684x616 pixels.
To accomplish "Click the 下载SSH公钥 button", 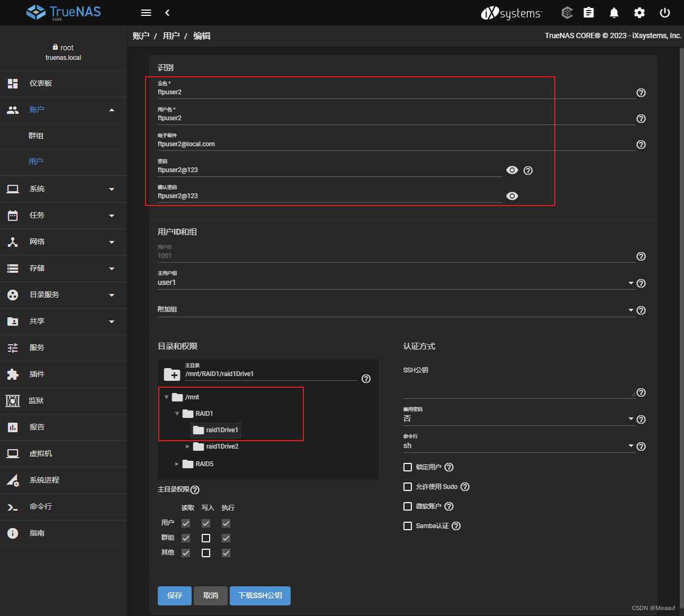I will click(260, 596).
